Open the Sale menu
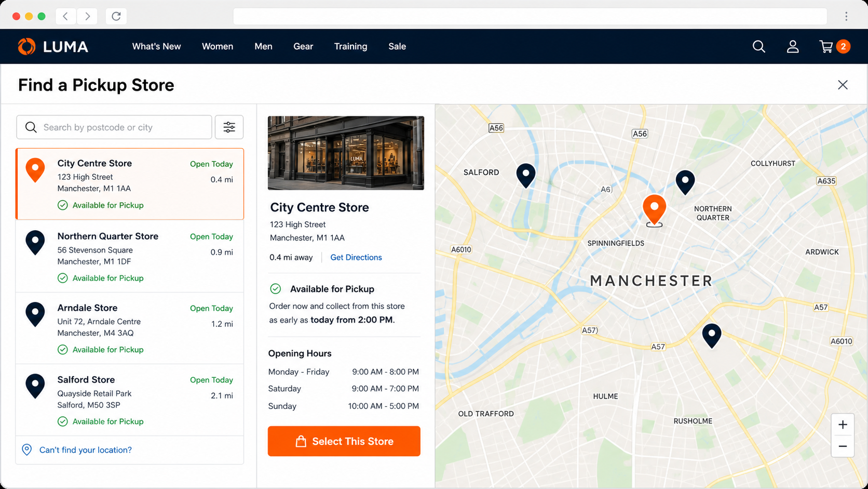Screen dimensions: 868x489 (397, 46)
